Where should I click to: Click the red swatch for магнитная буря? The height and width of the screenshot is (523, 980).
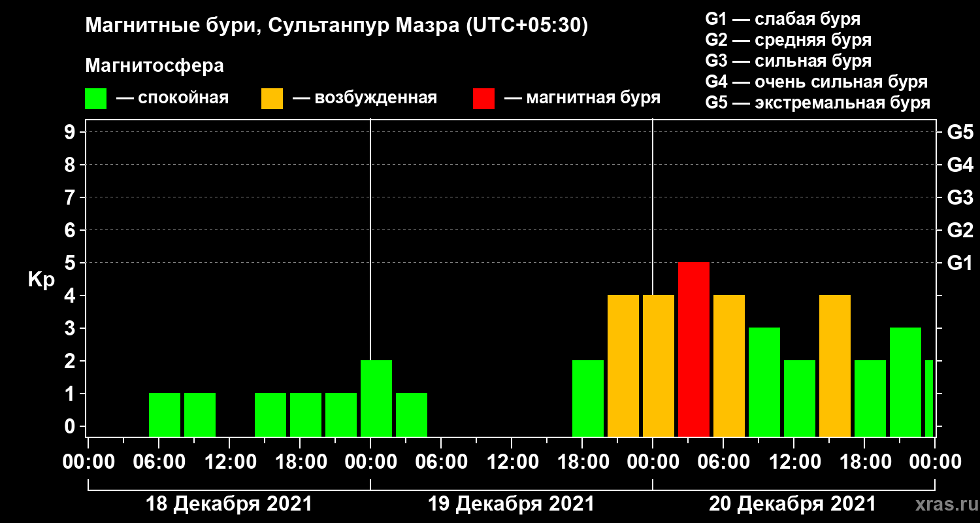[x=483, y=99]
